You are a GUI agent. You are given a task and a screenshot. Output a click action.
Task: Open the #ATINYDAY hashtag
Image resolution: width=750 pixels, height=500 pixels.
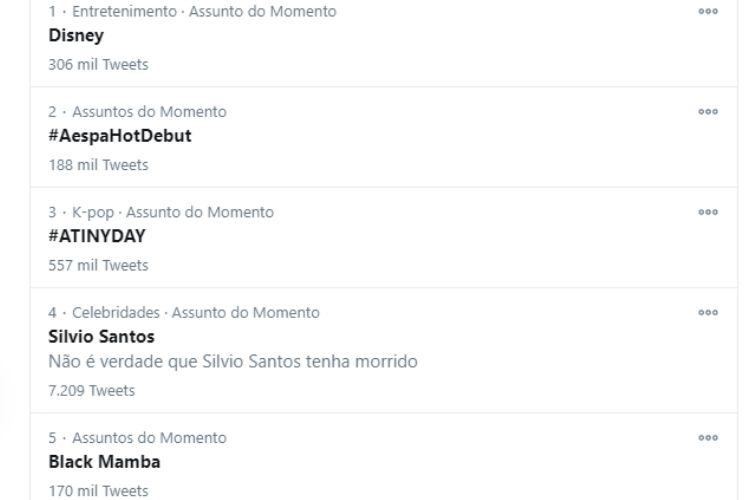[97, 237]
